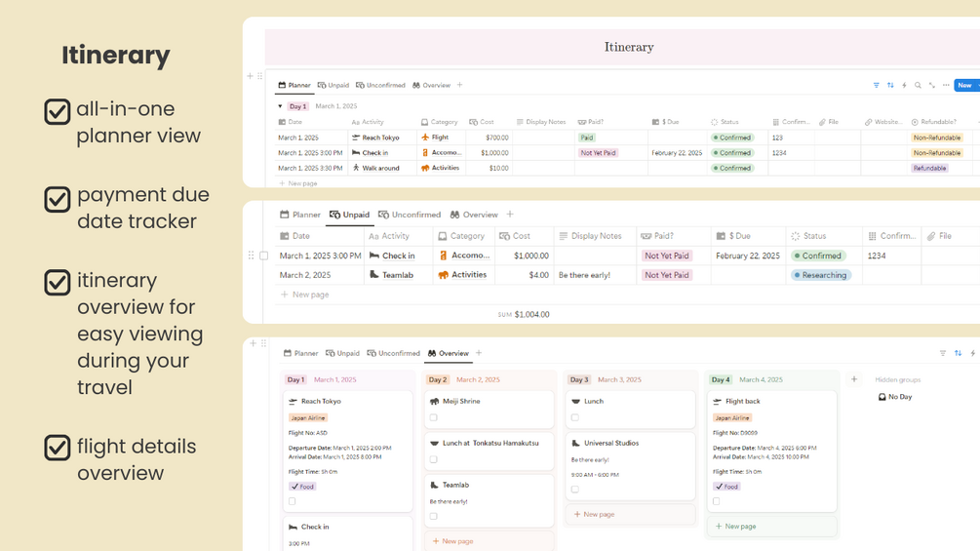Tick the checkbox on the Flight back card
980x551 pixels.
tap(717, 501)
